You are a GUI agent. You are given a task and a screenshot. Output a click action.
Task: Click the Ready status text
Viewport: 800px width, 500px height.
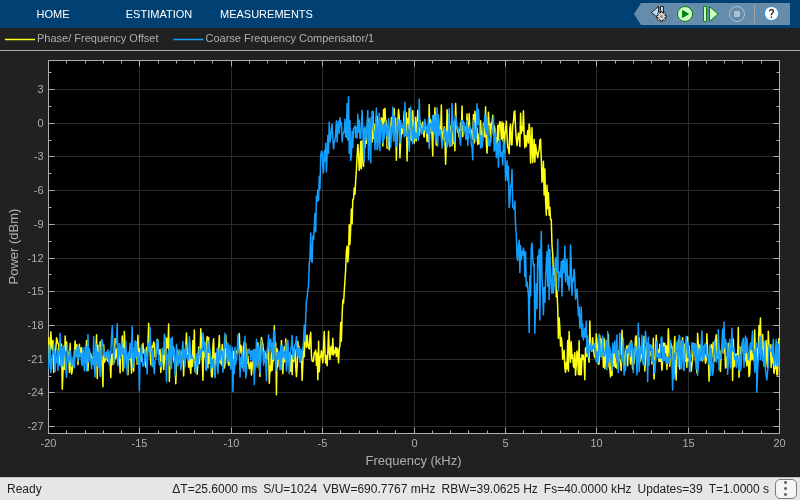(x=24, y=489)
